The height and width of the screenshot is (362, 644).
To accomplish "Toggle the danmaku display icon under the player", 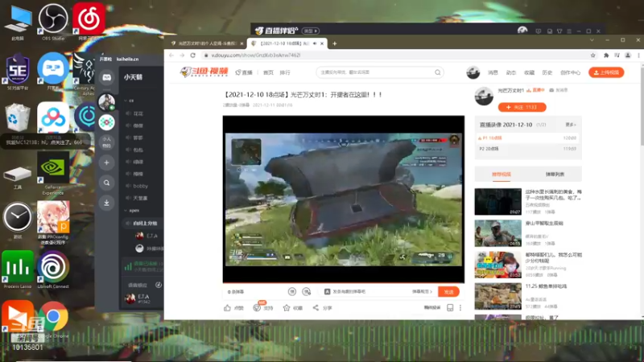I will [291, 291].
